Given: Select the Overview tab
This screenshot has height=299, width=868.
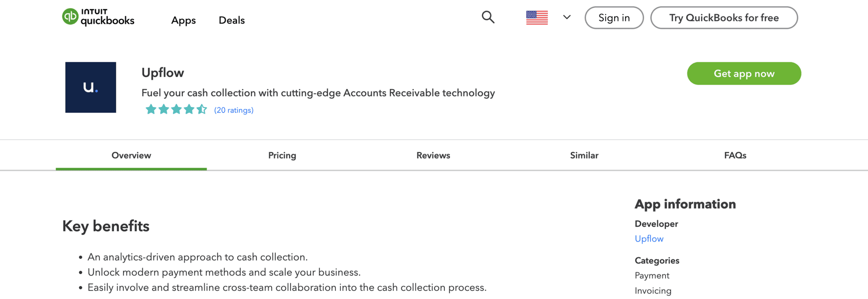Looking at the screenshot, I should [131, 155].
